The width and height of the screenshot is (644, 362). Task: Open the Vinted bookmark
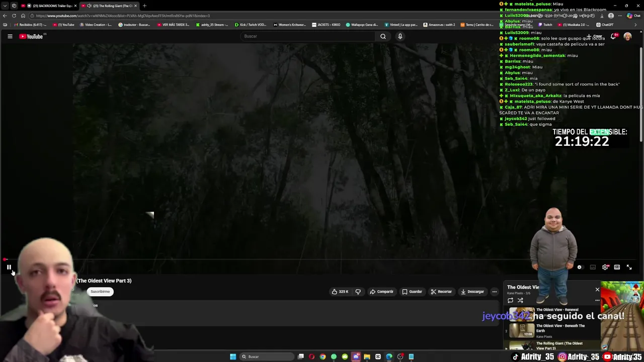click(401, 25)
